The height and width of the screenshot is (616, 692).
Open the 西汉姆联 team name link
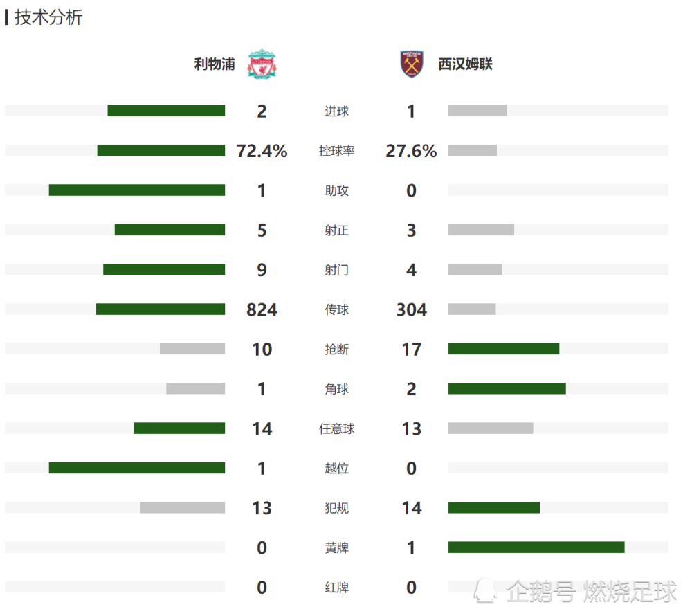click(x=465, y=64)
